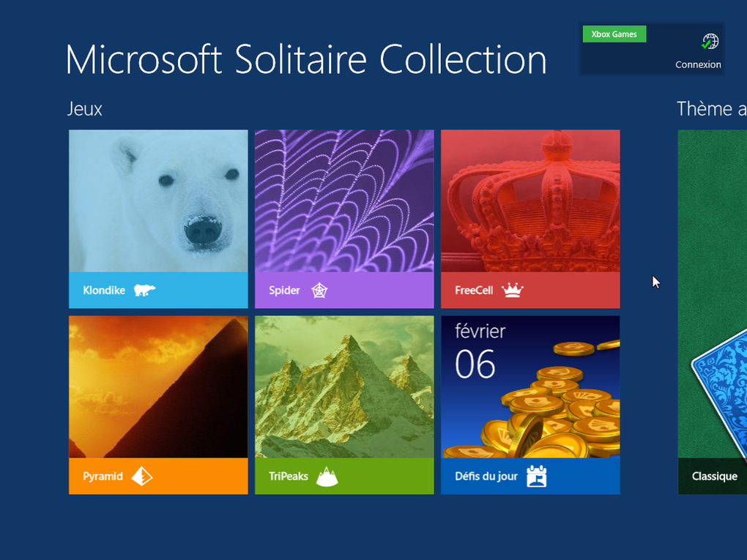This screenshot has width=747, height=560.
Task: Click the FreeCell crown icon
Action: click(512, 290)
